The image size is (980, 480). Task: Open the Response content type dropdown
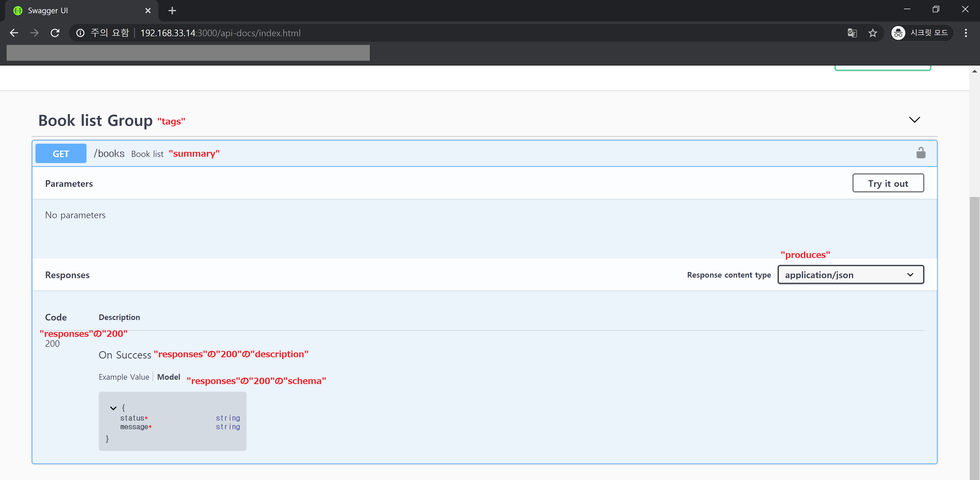coord(850,275)
